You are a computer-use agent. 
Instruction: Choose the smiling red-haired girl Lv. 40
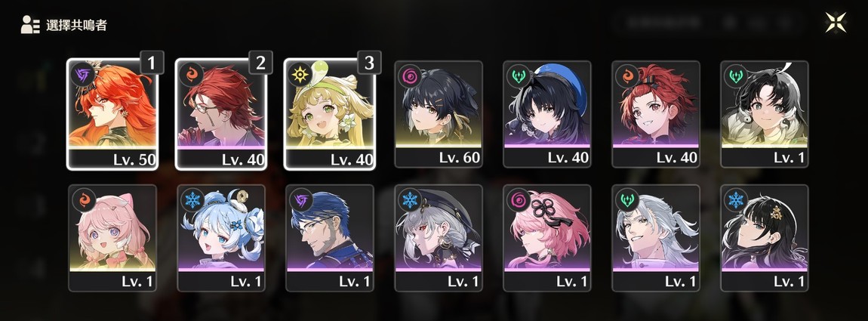pos(655,114)
